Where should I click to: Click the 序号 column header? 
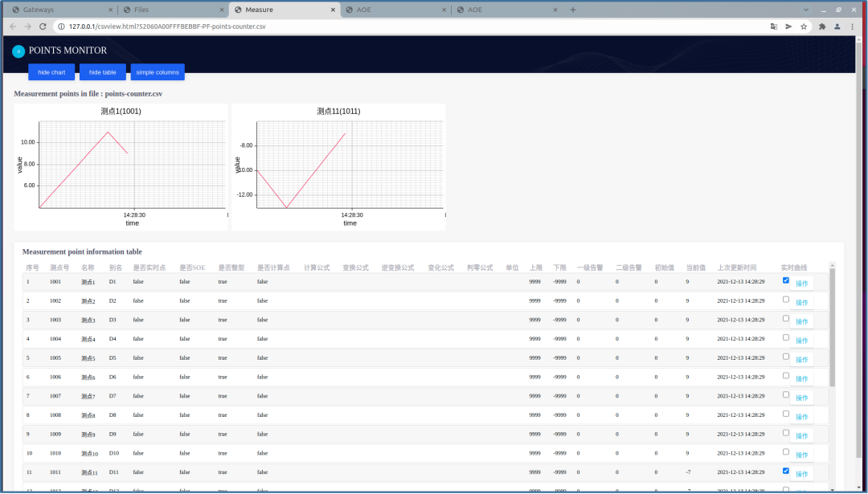point(33,267)
